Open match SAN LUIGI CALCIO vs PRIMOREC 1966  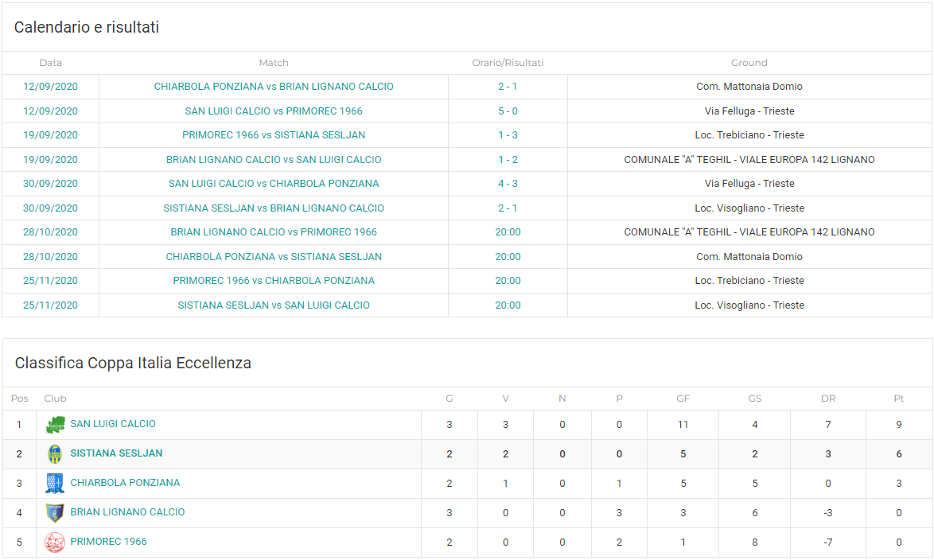(x=274, y=111)
